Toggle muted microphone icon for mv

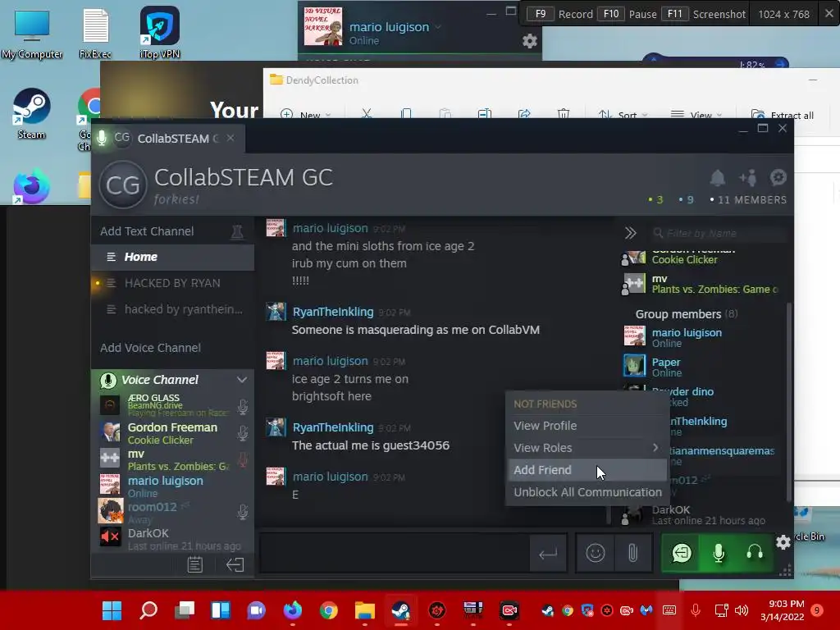click(243, 459)
